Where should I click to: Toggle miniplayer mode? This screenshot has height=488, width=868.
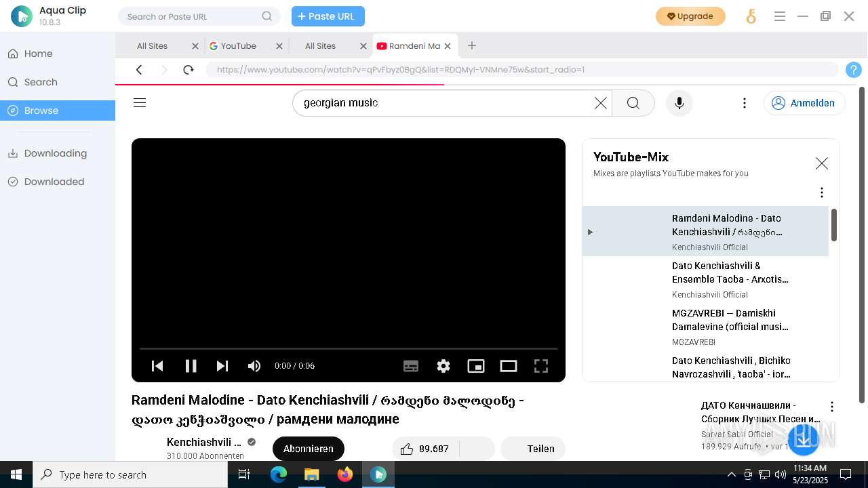point(476,366)
